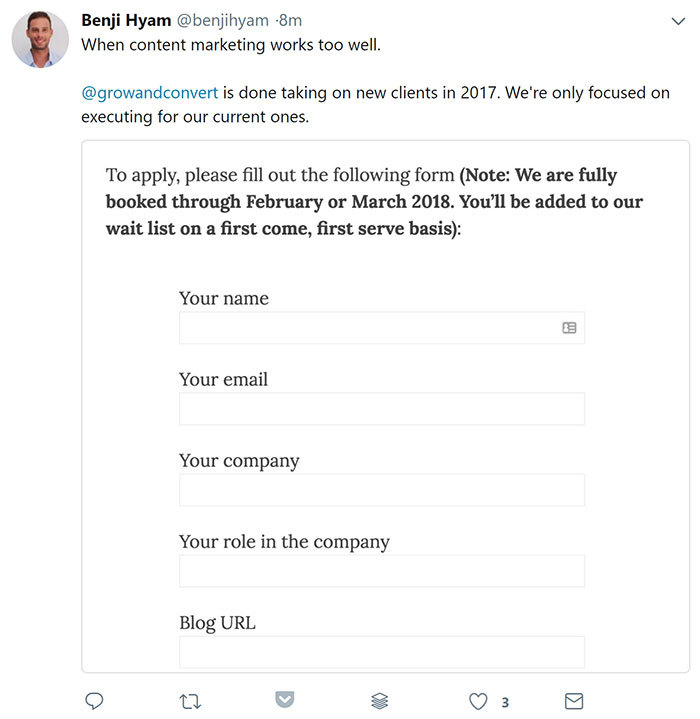Follow the @growandconvert mention link
The image size is (700, 719).
(149, 94)
